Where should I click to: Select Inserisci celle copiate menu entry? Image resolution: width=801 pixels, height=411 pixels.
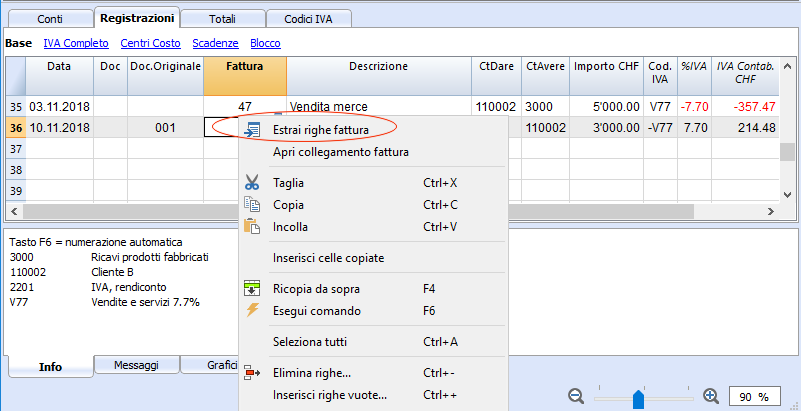(x=328, y=258)
